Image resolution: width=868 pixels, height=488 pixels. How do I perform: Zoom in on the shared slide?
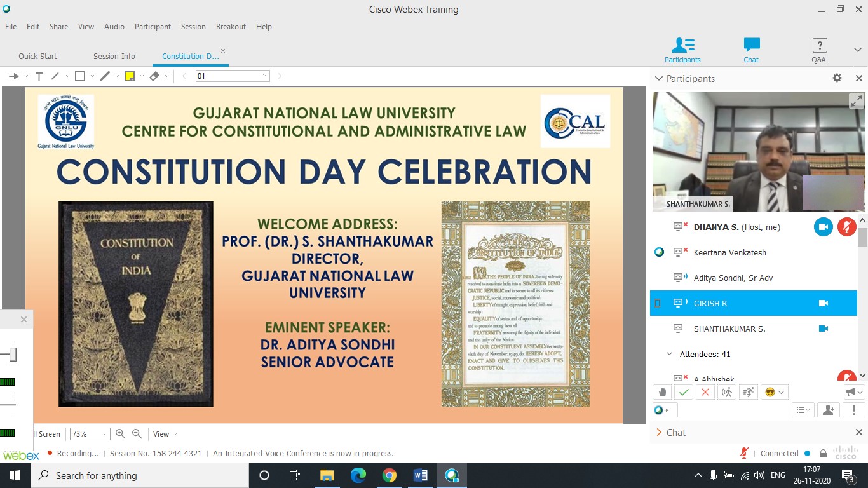pyautogui.click(x=120, y=434)
